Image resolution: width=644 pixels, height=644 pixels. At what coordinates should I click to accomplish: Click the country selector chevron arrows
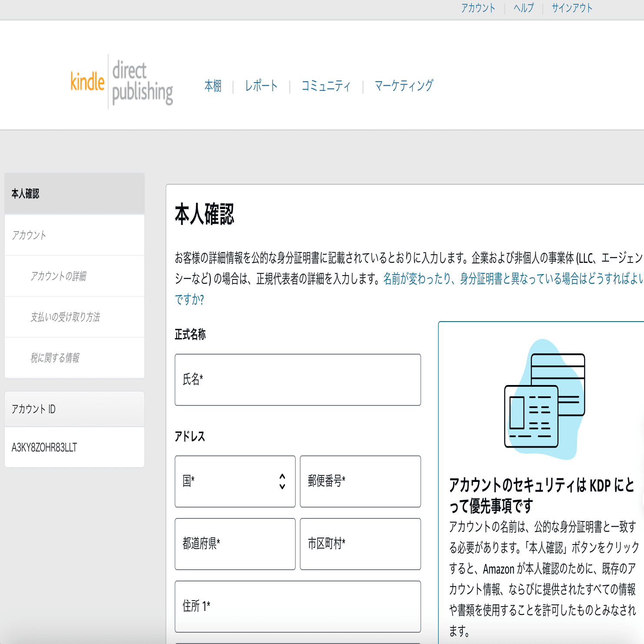pos(282,481)
